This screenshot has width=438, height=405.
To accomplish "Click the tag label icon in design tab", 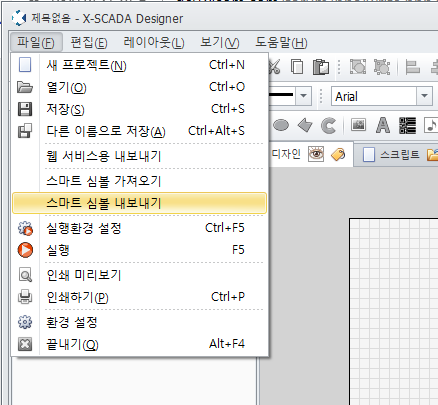I will click(x=338, y=154).
